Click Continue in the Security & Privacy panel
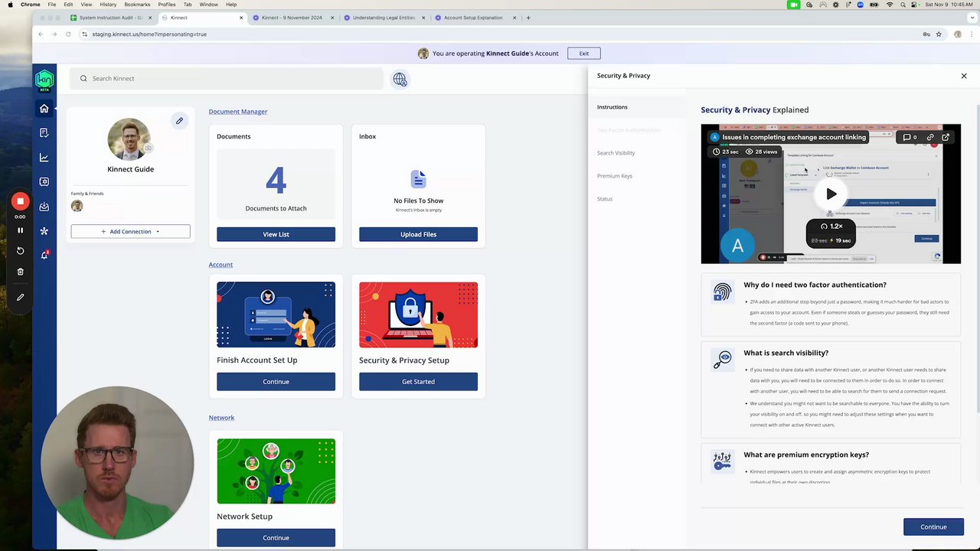 tap(933, 527)
